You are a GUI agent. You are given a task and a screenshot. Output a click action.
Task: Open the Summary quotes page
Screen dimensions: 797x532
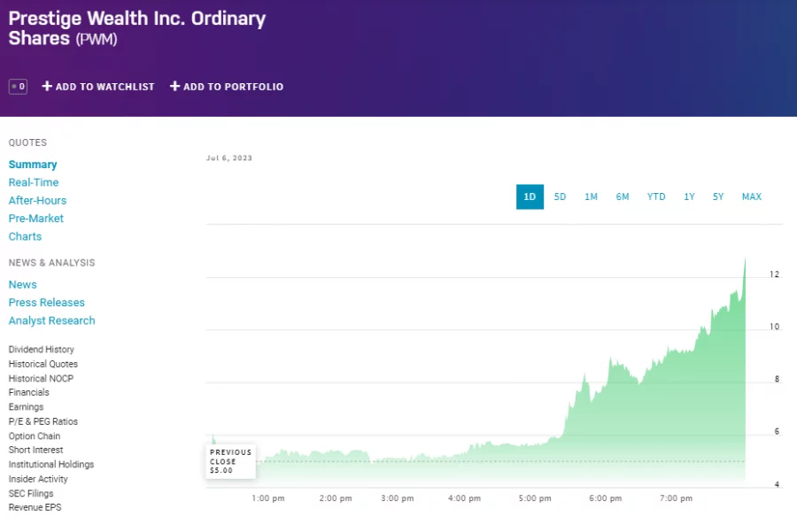point(33,164)
